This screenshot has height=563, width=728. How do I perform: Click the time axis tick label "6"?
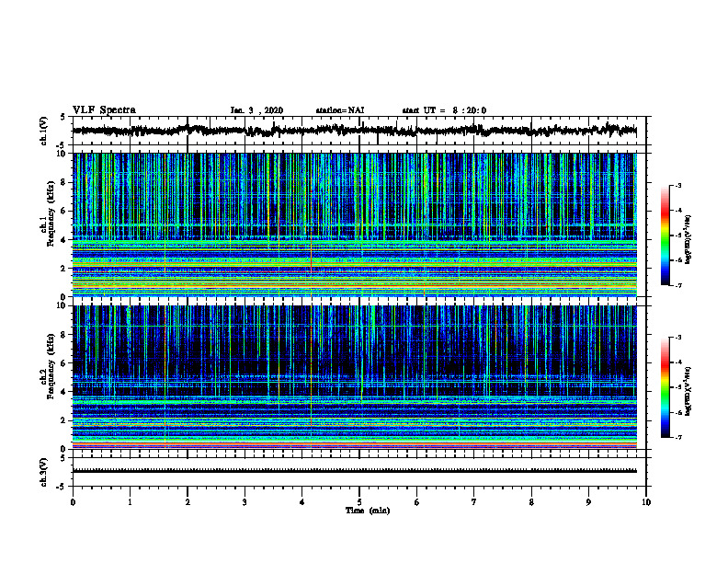click(x=416, y=502)
